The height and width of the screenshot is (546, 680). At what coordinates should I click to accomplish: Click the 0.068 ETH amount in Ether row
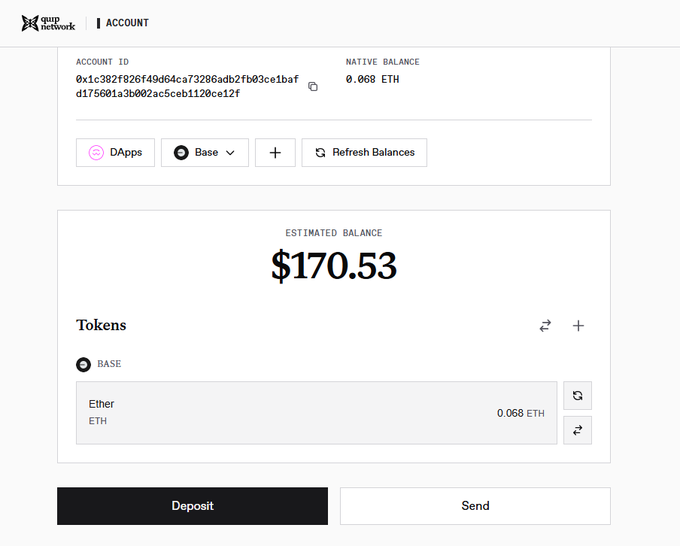(x=520, y=413)
